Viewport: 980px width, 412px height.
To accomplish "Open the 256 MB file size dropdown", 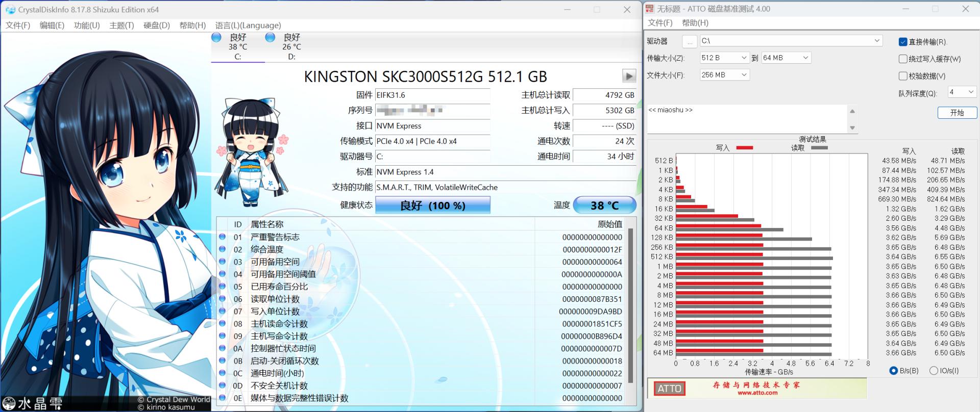I will (x=724, y=75).
